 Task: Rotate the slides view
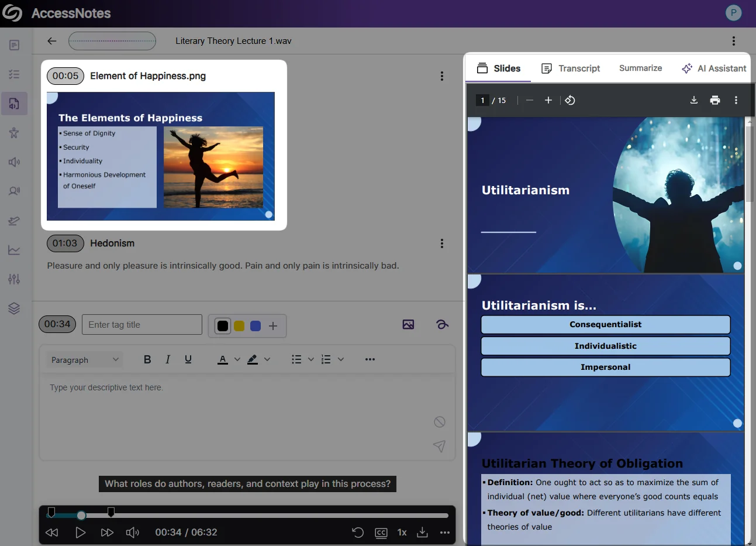tap(570, 100)
